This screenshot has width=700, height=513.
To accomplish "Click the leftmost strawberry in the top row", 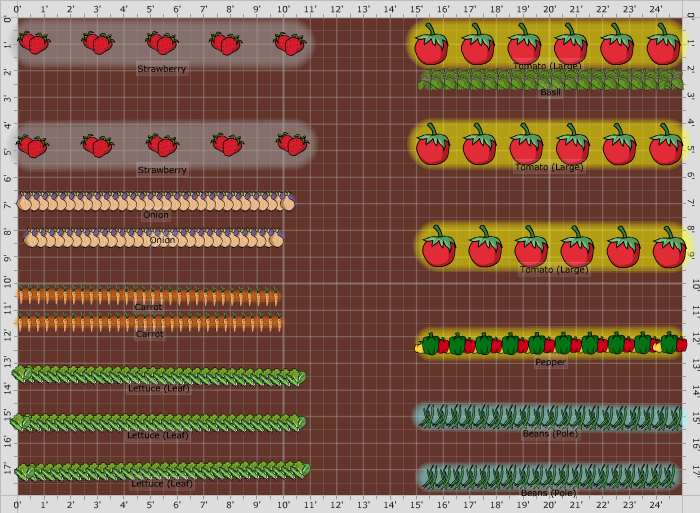I will 33,43.
